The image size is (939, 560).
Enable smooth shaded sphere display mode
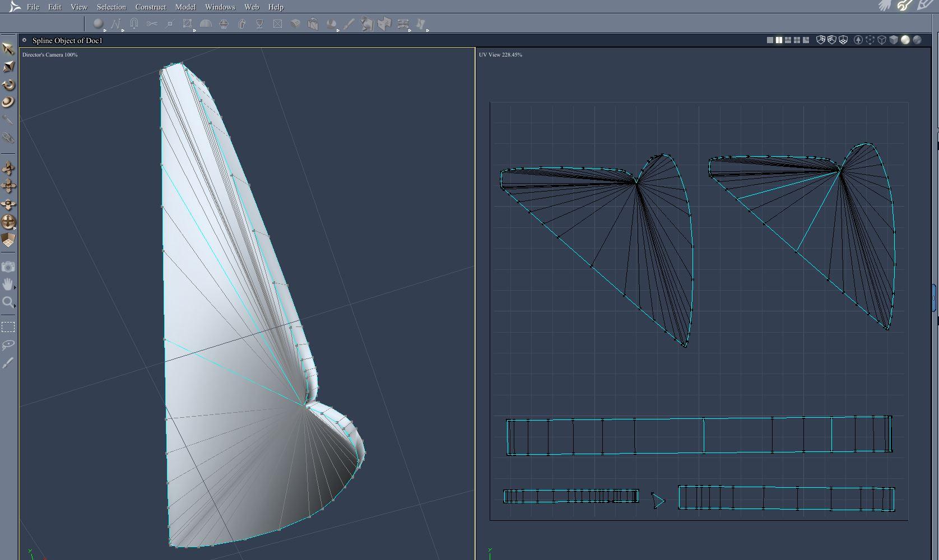coord(905,40)
